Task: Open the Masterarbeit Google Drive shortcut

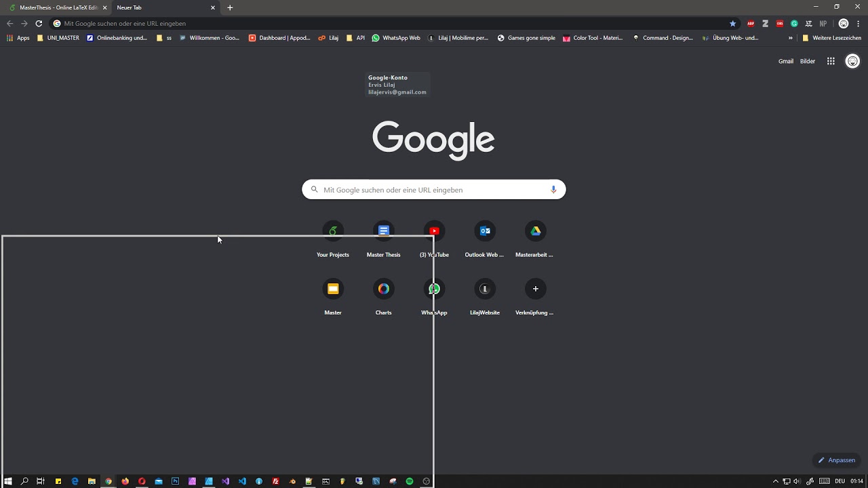Action: pyautogui.click(x=535, y=240)
